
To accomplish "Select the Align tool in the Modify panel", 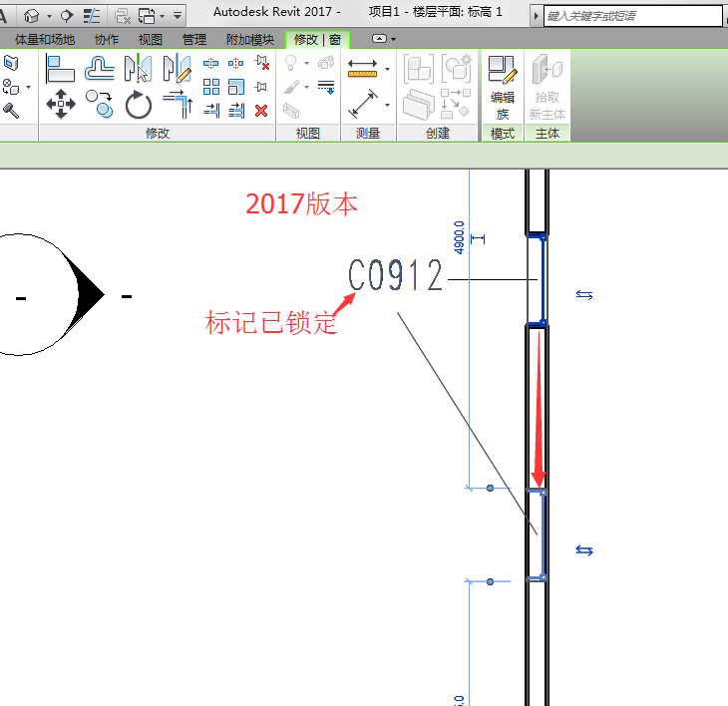I will click(x=61, y=68).
